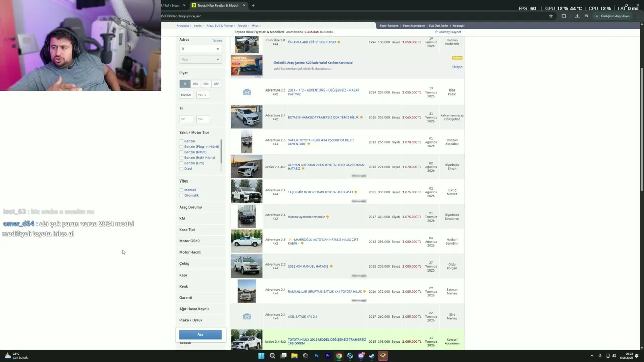Click the max TL price field

(x=203, y=95)
